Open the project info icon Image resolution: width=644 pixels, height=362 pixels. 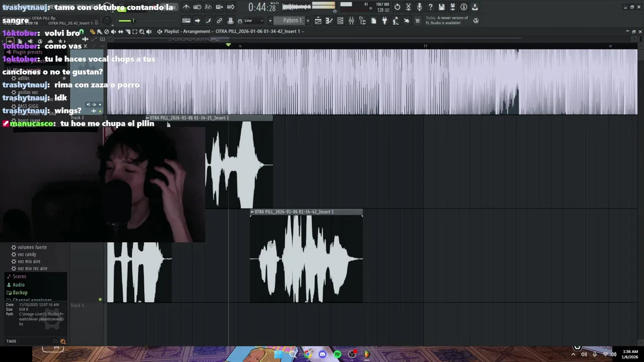point(464,7)
